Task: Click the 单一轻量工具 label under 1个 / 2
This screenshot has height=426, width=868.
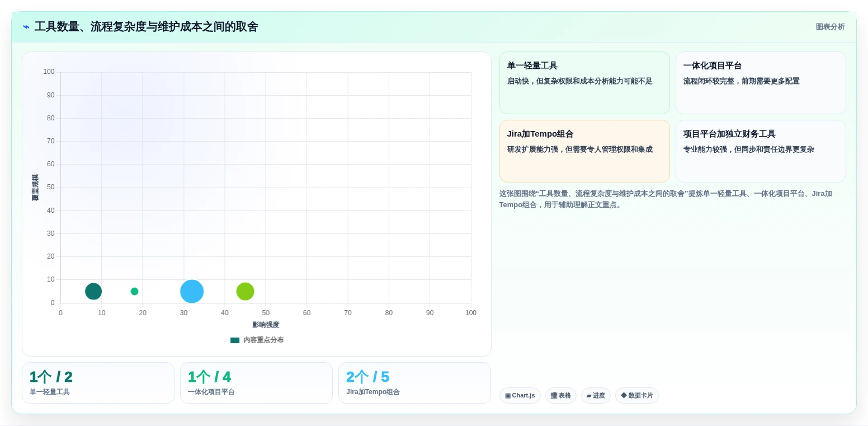Action: [x=50, y=392]
